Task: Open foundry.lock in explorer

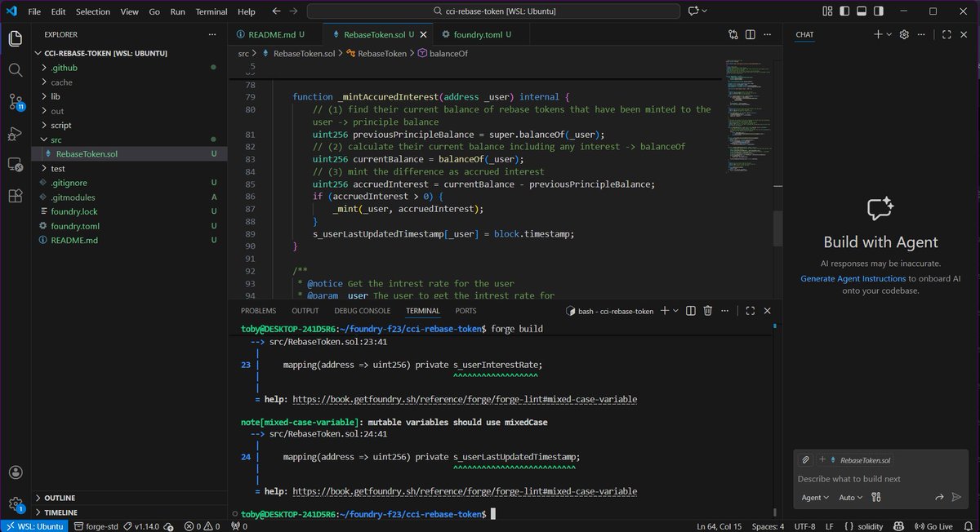Action: 130,211
